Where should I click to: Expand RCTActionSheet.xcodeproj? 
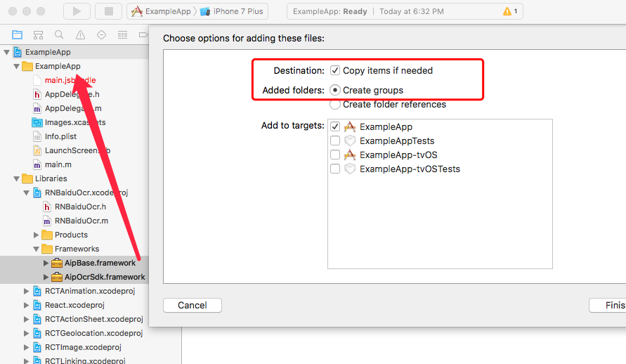tap(27, 319)
